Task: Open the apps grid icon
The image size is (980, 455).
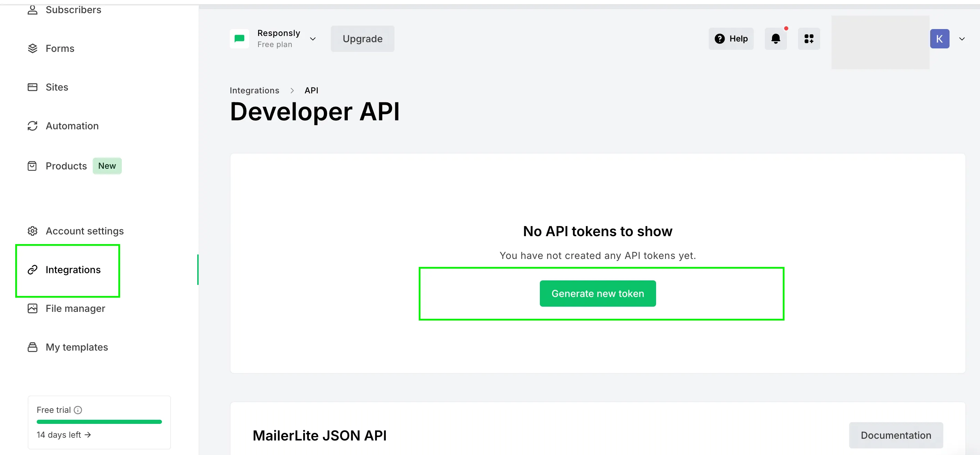Action: click(x=808, y=39)
